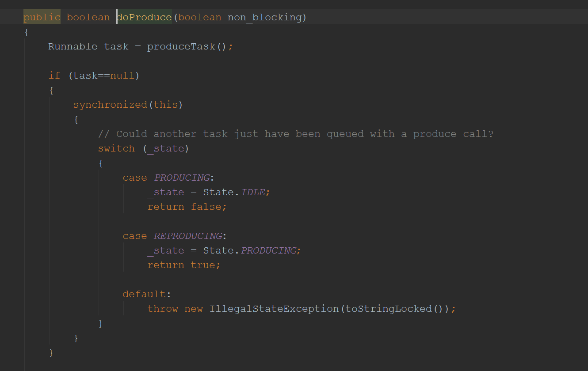Click the 'case PRODUCING:' label
This screenshot has width=588, height=371.
click(168, 178)
